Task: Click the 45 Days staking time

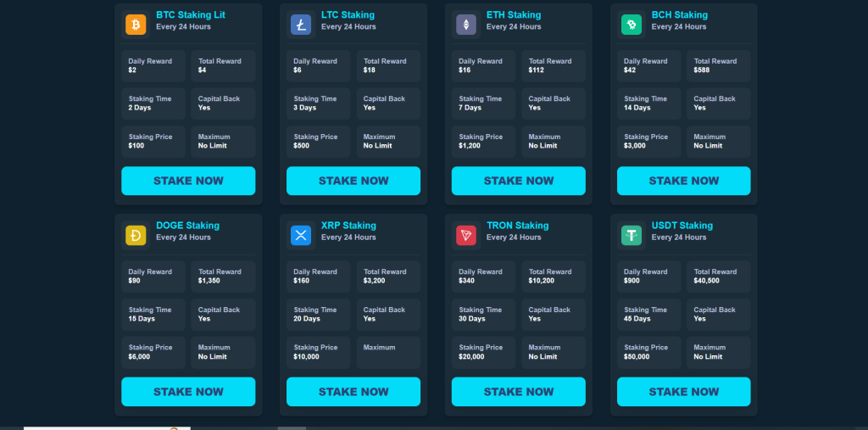Action: [637, 319]
